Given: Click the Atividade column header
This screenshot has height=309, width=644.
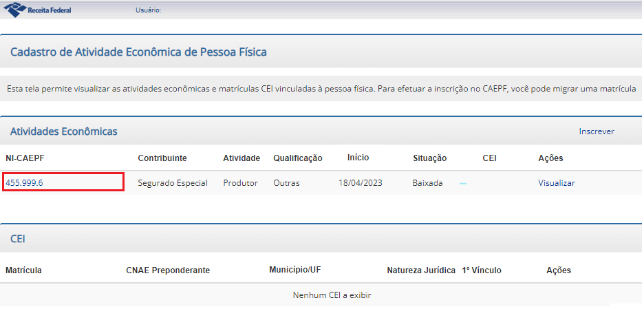Looking at the screenshot, I should (241, 158).
